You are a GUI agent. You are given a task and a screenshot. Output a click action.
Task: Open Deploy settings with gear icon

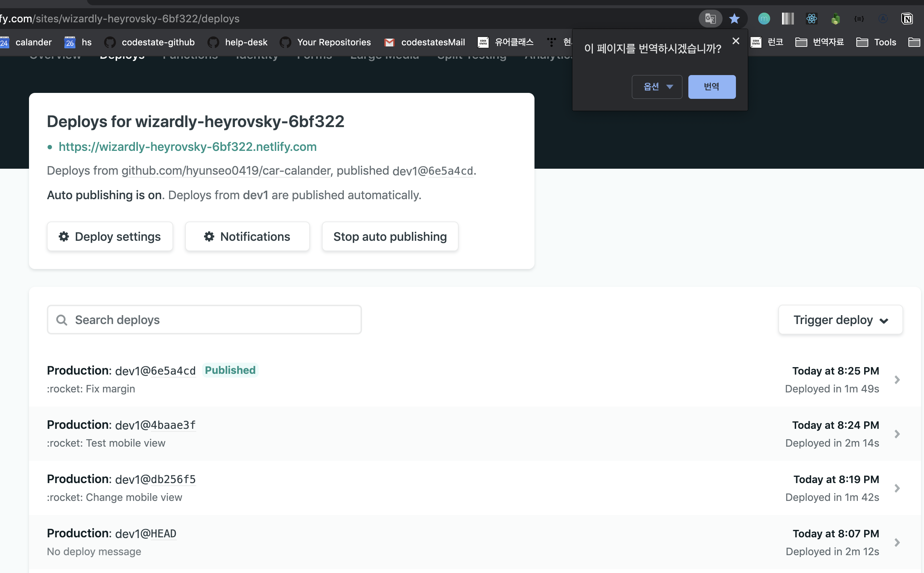(110, 236)
